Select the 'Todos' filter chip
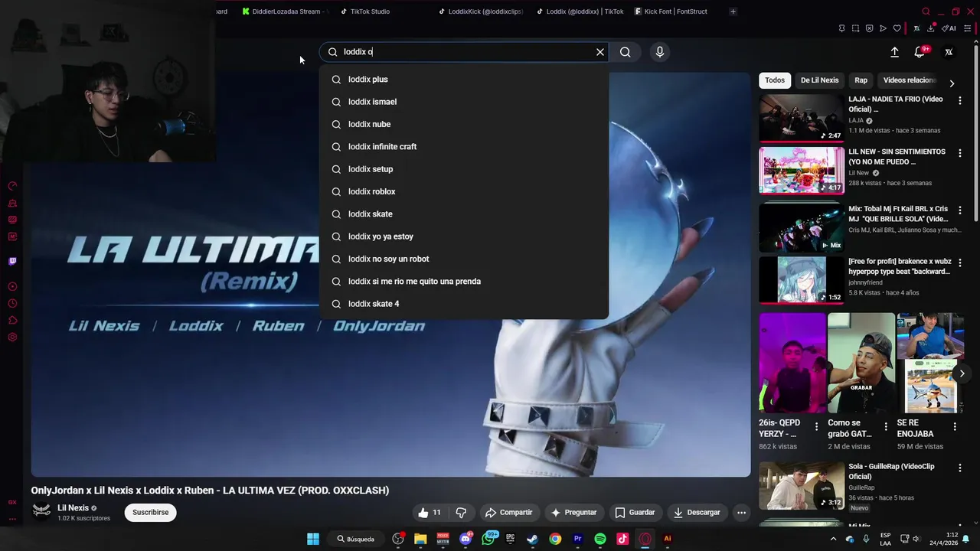Screen dimensions: 980x551 pos(775,80)
